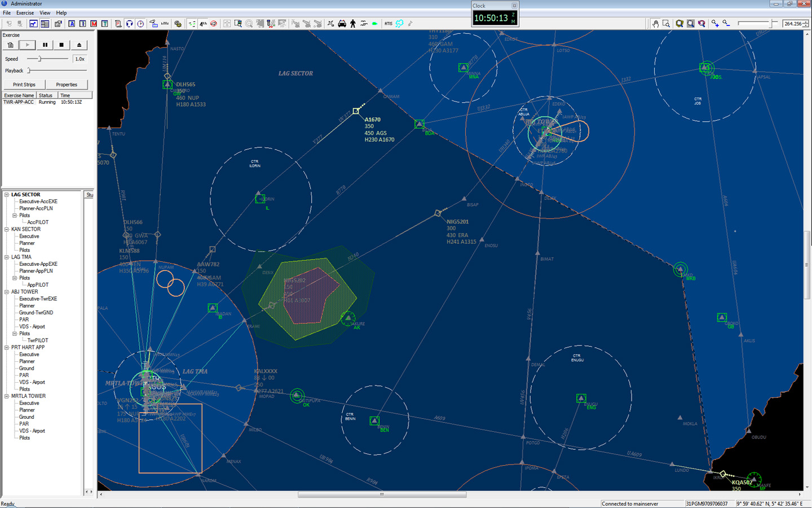Collapse Pilots node above TwrPILOT

click(x=15, y=334)
